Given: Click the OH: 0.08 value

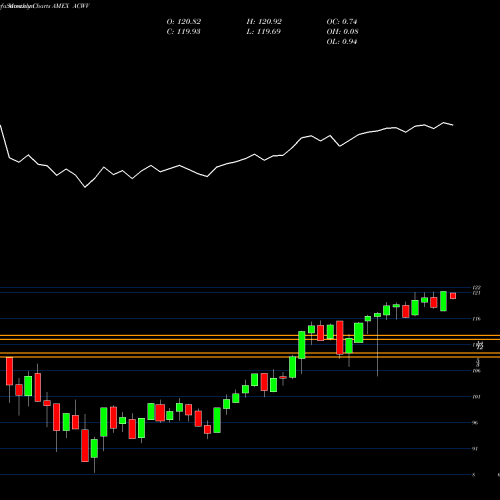Looking at the screenshot, I should tap(342, 32).
